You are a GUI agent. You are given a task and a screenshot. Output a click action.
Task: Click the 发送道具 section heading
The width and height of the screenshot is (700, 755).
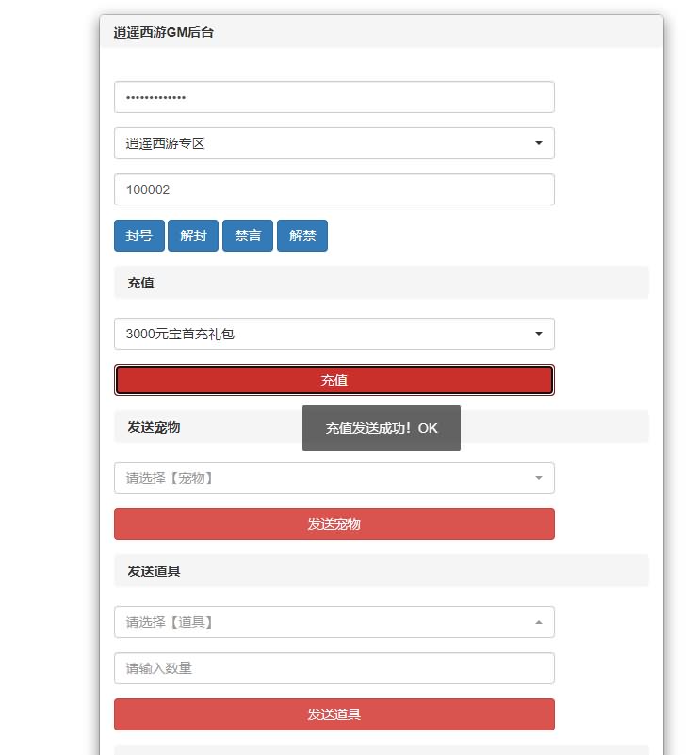point(154,571)
